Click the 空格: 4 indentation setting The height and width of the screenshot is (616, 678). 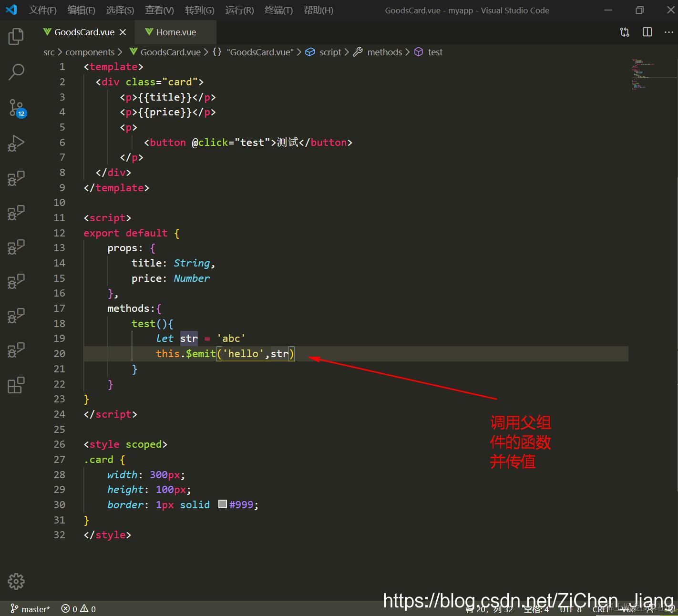536,609
